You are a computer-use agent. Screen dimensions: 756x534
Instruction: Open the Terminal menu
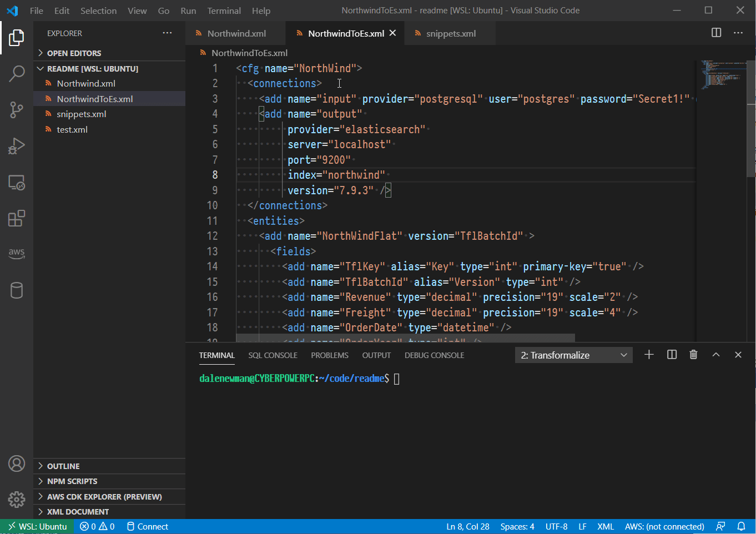224,11
